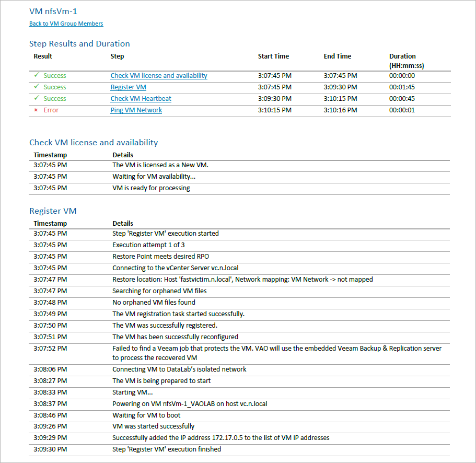Click the red error cross icon for Ping VM Network
This screenshot has width=476, height=463.
[36, 110]
